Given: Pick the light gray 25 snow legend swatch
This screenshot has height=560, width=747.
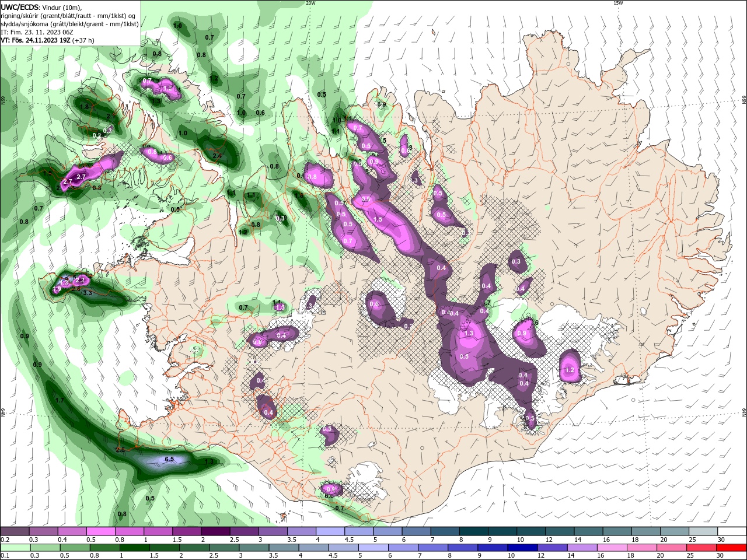Looking at the screenshot, I should coord(703,531).
